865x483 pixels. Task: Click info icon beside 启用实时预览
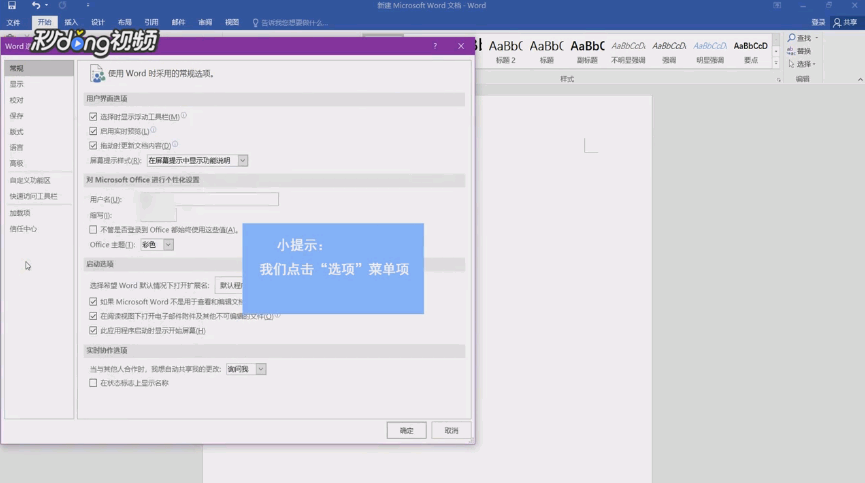(x=153, y=130)
